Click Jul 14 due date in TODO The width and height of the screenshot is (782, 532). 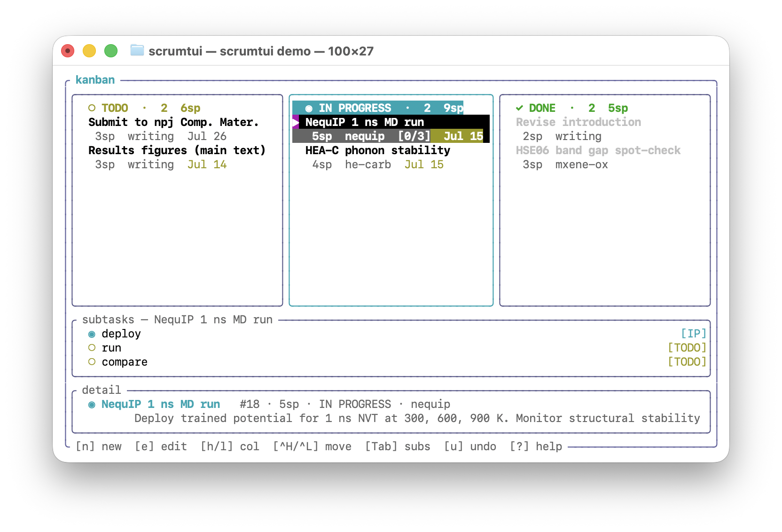tap(207, 164)
